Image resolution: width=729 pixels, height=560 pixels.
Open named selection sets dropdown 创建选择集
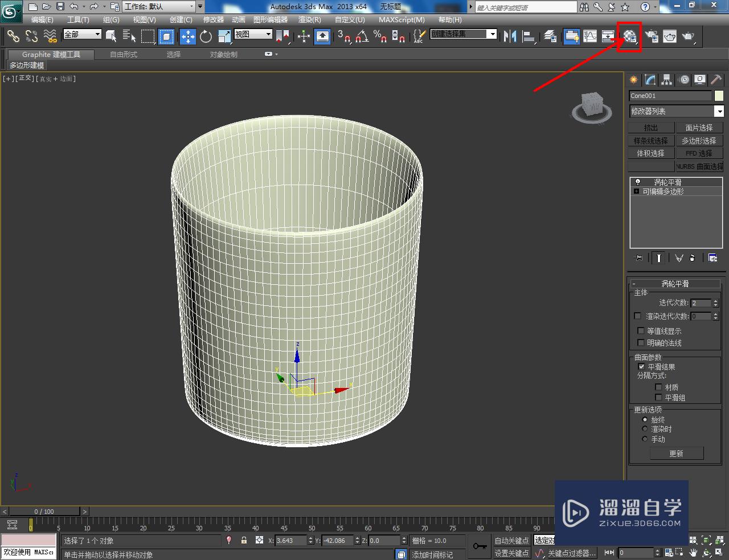[464, 34]
